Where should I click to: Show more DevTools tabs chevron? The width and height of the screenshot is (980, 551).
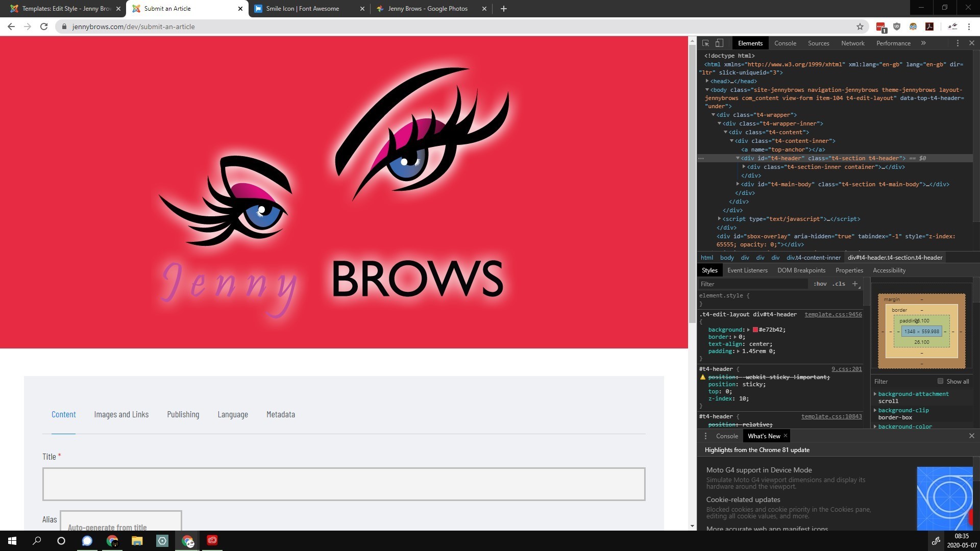923,43
